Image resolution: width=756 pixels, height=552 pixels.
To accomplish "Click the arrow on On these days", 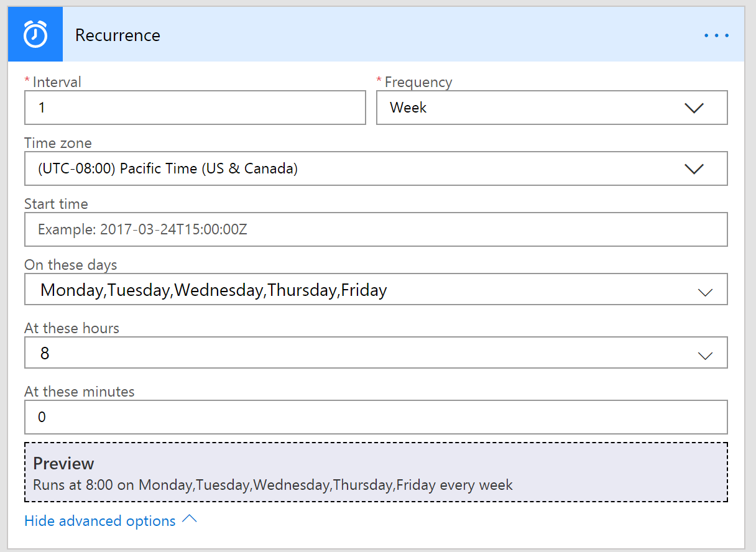I will (x=705, y=292).
